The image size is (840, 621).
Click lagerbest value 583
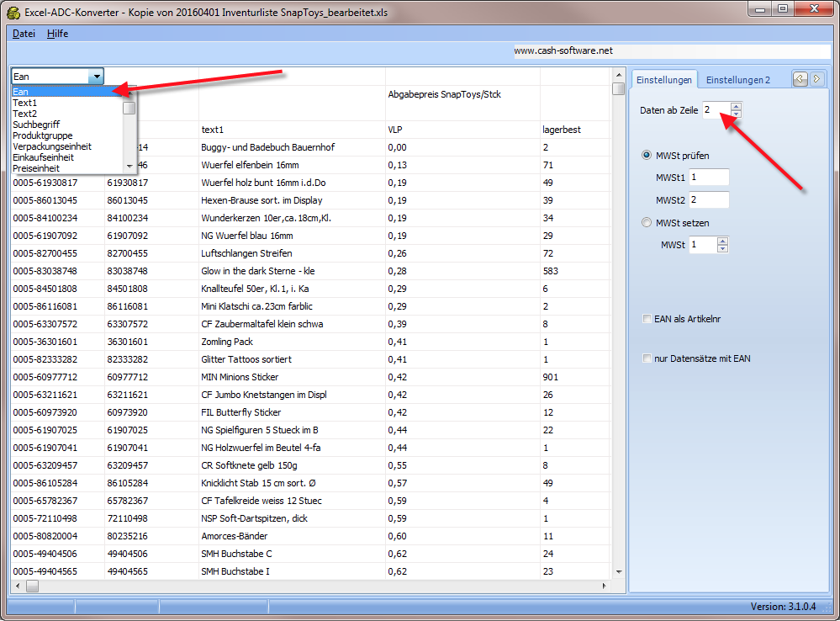(575, 271)
